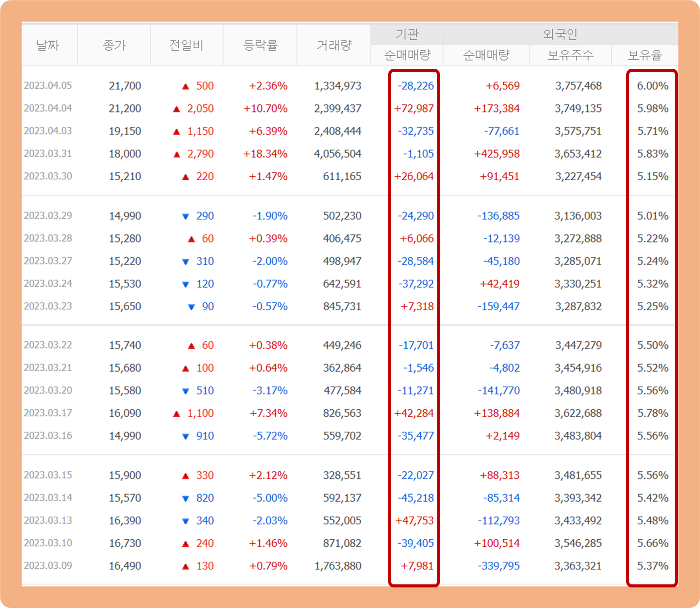Click the 전일비 column header
Image resolution: width=700 pixels, height=608 pixels.
(186, 45)
